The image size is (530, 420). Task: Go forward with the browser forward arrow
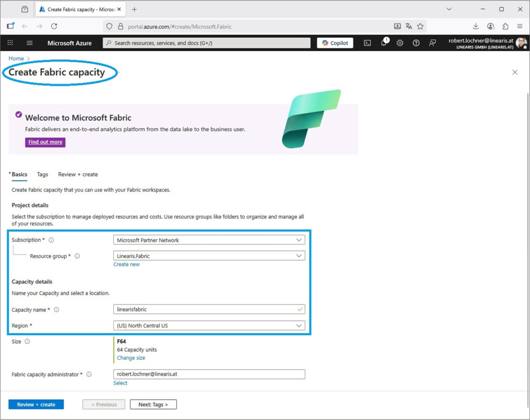pos(39,26)
